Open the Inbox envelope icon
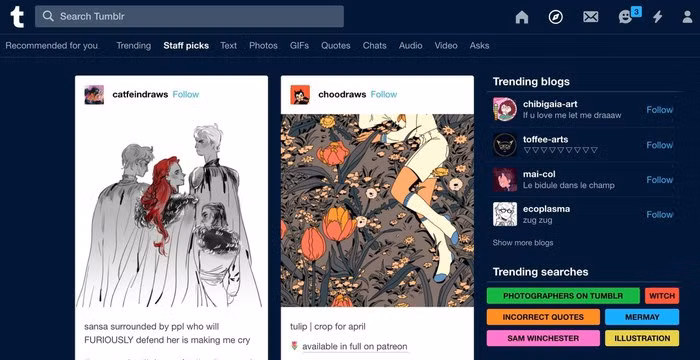700x360 pixels. coord(590,17)
